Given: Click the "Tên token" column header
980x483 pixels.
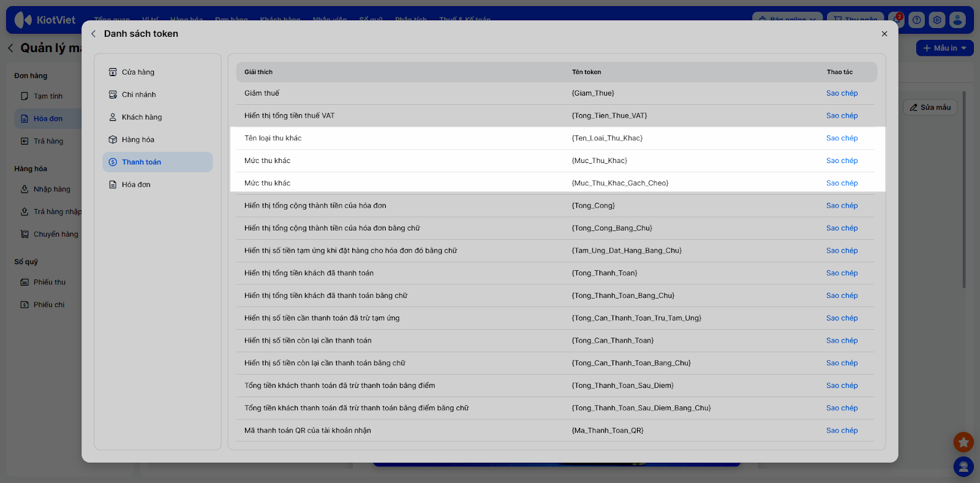Looking at the screenshot, I should pos(586,72).
